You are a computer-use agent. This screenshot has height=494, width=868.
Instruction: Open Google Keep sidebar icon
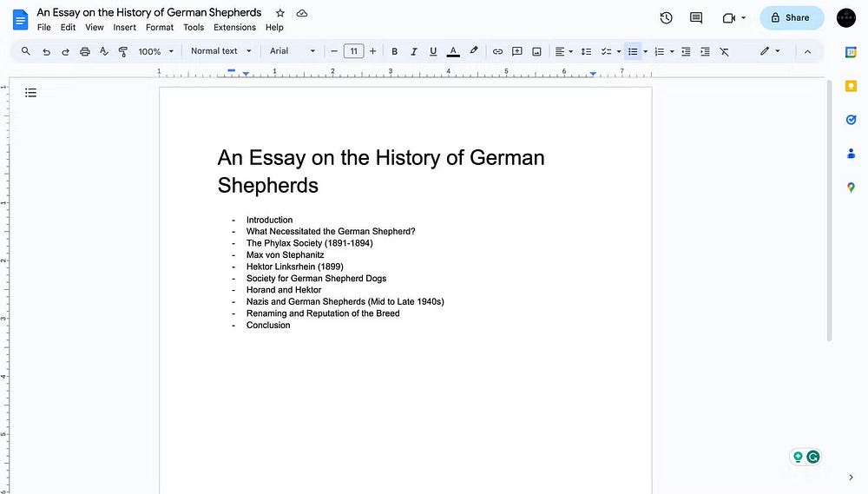pyautogui.click(x=851, y=86)
